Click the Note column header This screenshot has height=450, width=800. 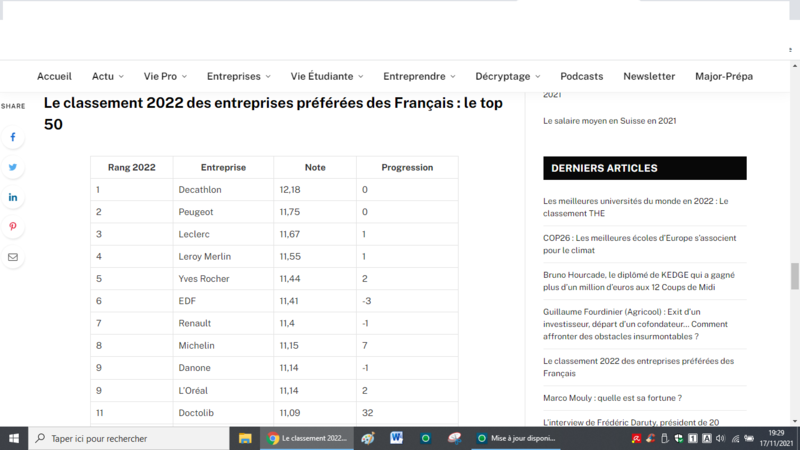pyautogui.click(x=315, y=167)
